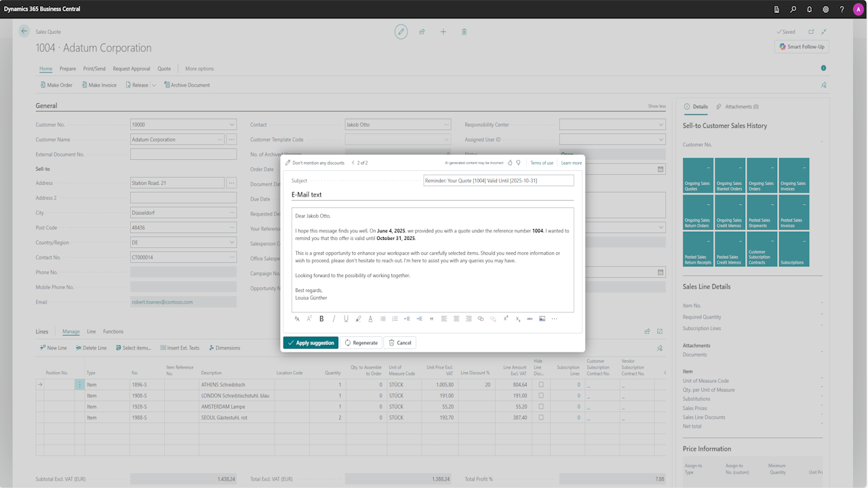This screenshot has width=868, height=488.
Task: Open the text highlight color tool
Action: tap(358, 319)
